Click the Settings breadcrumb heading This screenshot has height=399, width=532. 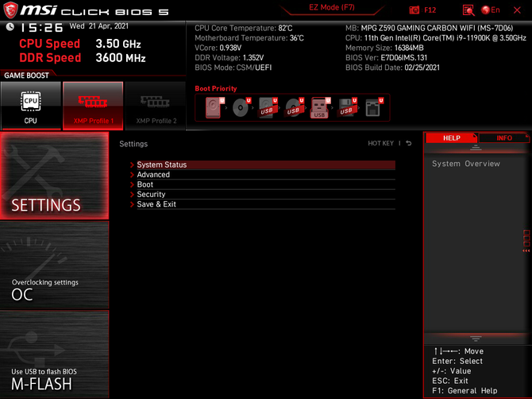coord(133,144)
